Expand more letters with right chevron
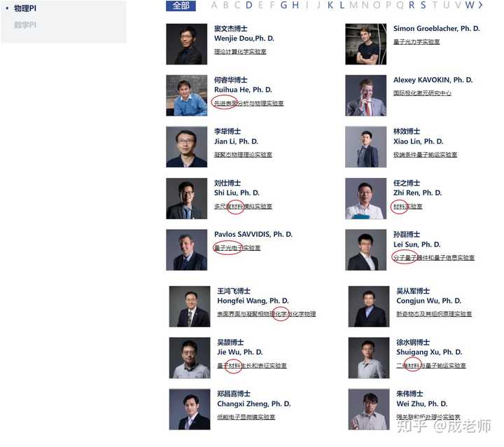Screen dimensions: 504x447 (480, 5)
